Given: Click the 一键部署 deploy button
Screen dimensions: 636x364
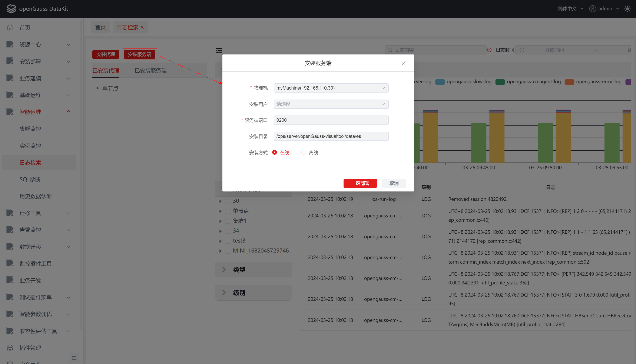Looking at the screenshot, I should click(360, 183).
